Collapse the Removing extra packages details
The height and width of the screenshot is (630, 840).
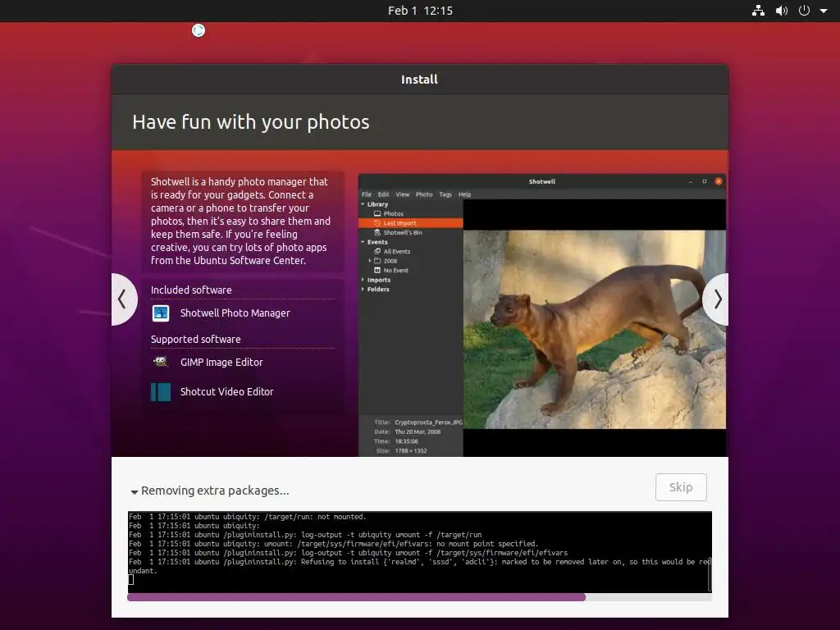[135, 491]
